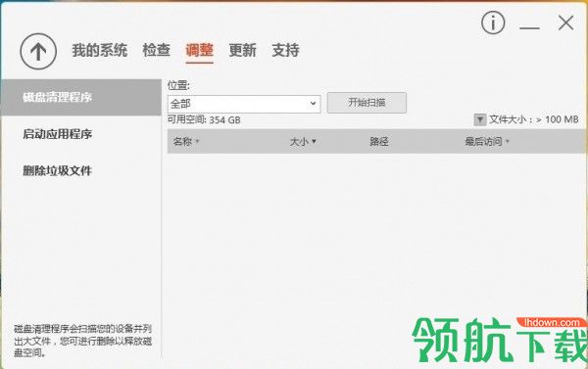Go to the 更新 tab
The height and width of the screenshot is (369, 588).
click(x=243, y=50)
